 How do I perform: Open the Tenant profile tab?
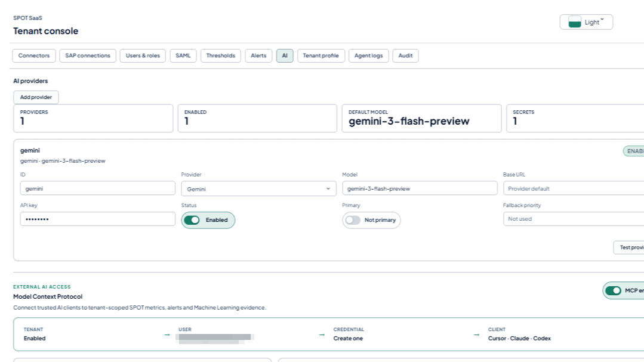pos(321,55)
